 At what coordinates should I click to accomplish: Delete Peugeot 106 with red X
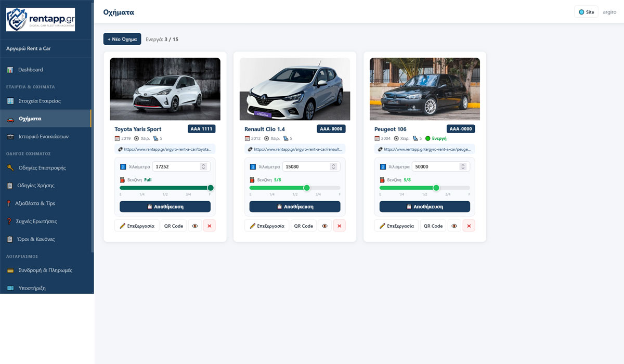point(469,226)
